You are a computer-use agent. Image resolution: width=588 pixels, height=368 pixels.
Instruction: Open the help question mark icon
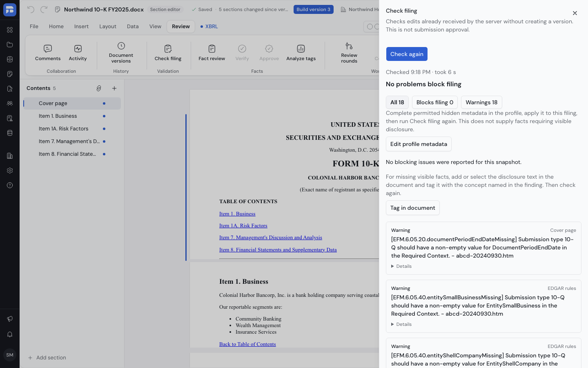[10, 185]
